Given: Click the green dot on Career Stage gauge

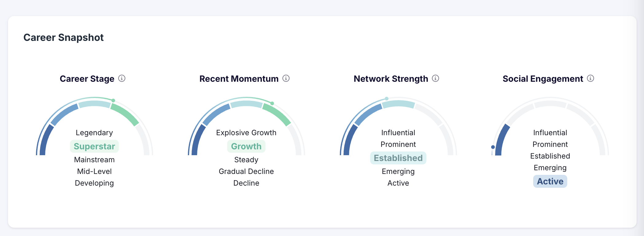Looking at the screenshot, I should tap(113, 100).
